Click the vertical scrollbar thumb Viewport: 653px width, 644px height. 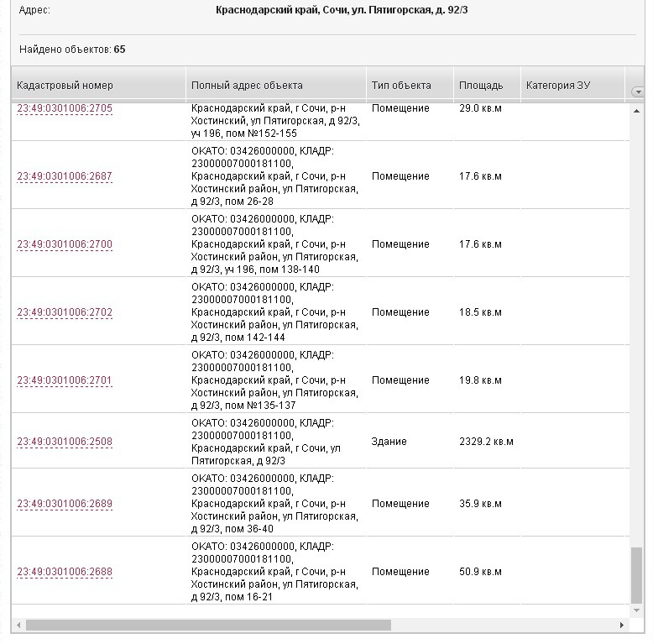pyautogui.click(x=636, y=574)
